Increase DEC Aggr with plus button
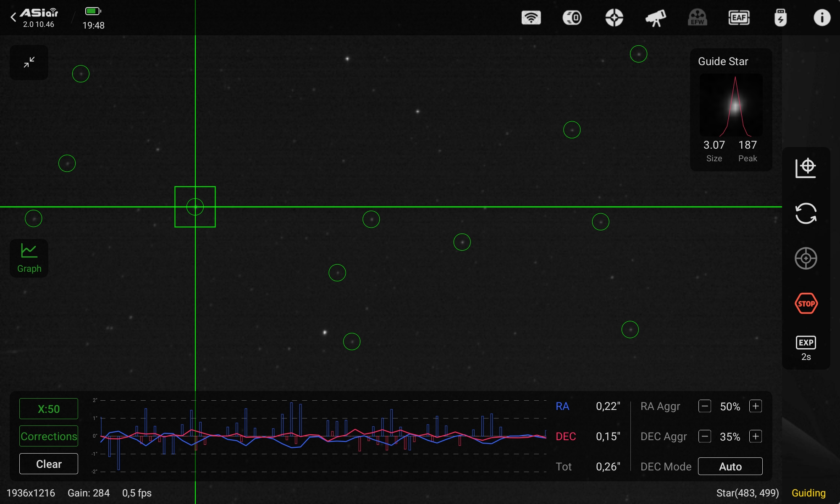 756,436
